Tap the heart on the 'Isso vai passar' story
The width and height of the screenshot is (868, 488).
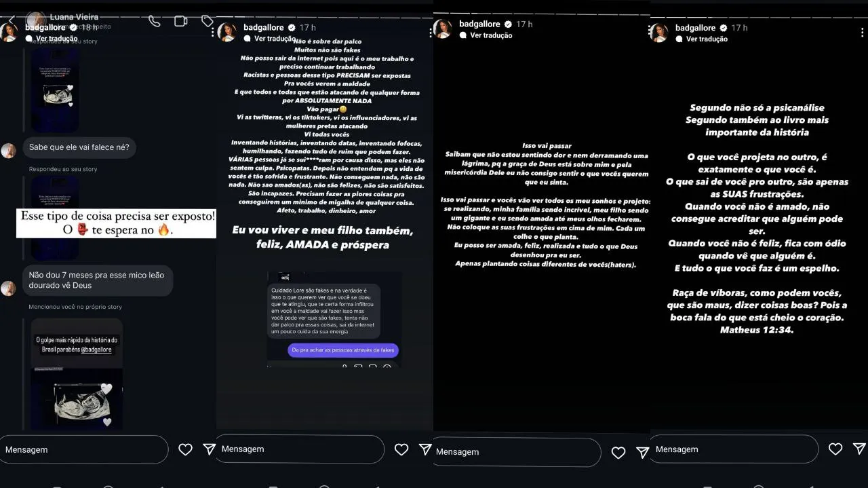tap(618, 452)
